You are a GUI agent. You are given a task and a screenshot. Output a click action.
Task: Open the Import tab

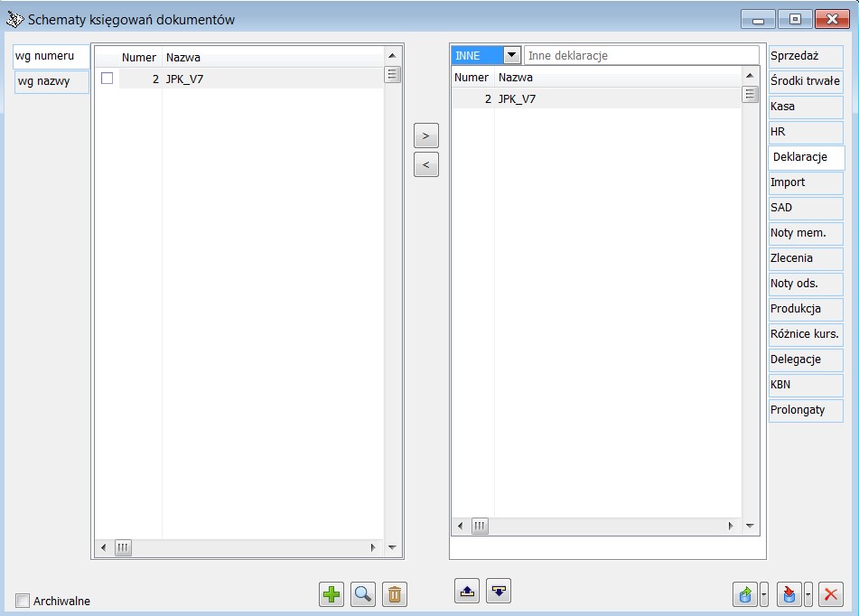point(806,182)
